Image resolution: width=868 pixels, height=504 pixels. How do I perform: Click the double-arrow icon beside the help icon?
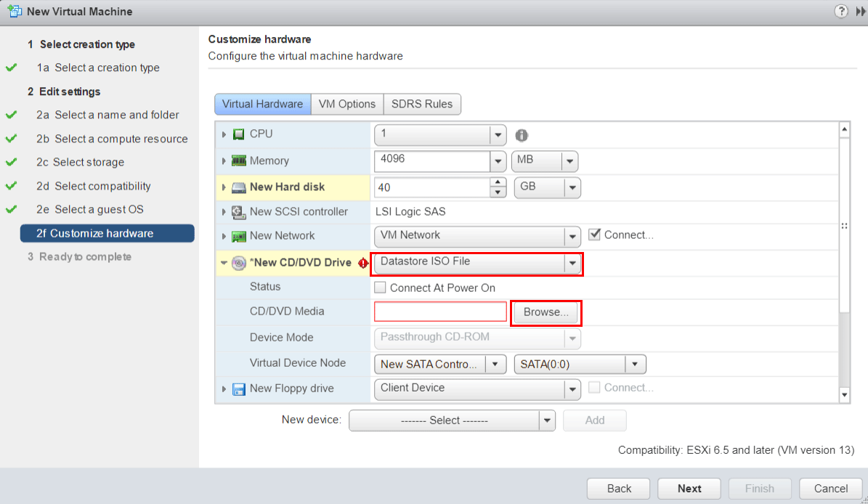[x=860, y=11]
